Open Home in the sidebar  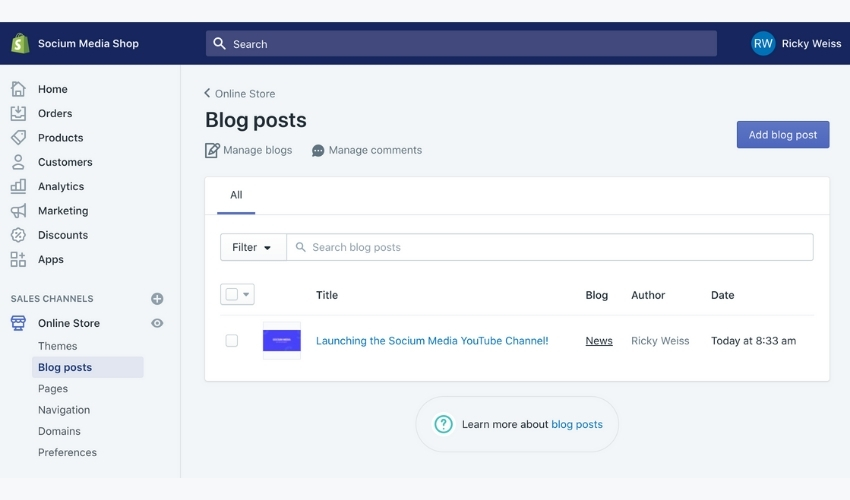pyautogui.click(x=53, y=89)
